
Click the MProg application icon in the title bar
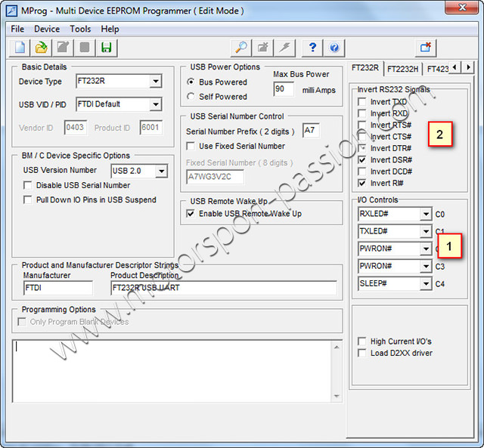pos(12,11)
